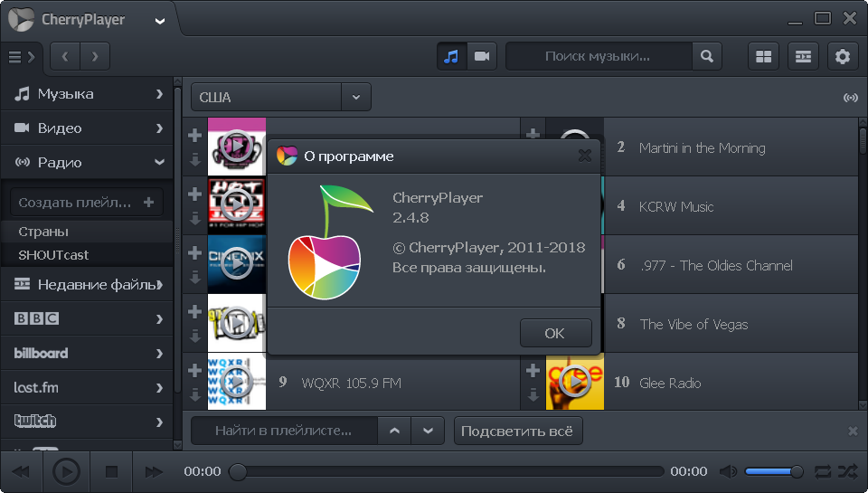868x493 pixels.
Task: Open the billboard sidebar section
Action: (88, 354)
